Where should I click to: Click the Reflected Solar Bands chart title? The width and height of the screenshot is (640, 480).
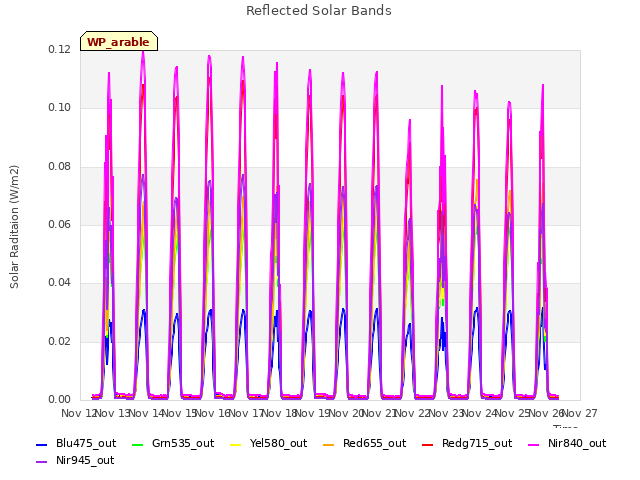[319, 11]
